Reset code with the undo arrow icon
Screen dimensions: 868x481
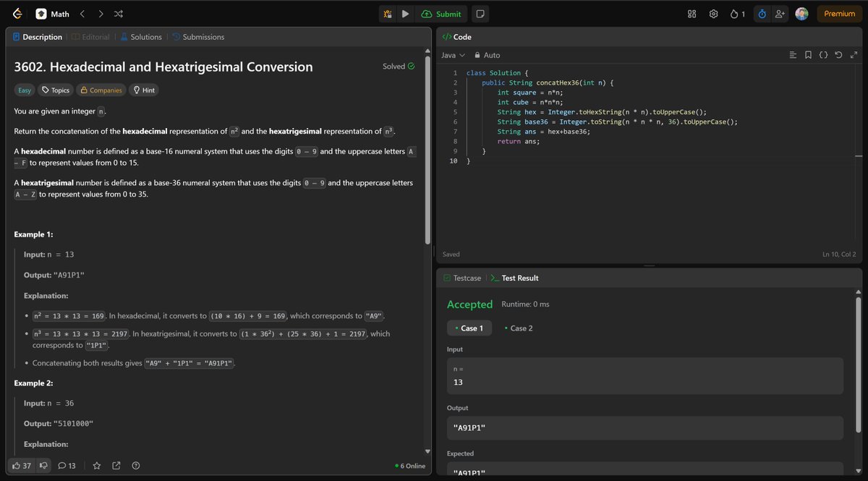click(838, 55)
